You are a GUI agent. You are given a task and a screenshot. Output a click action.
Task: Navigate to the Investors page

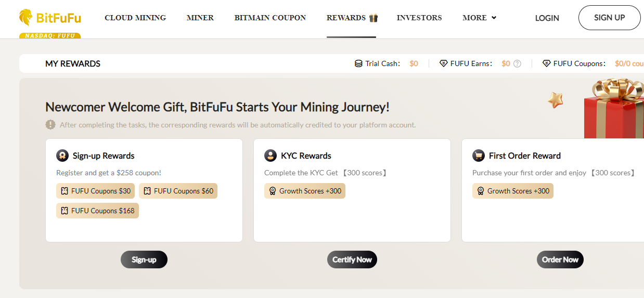(x=419, y=18)
